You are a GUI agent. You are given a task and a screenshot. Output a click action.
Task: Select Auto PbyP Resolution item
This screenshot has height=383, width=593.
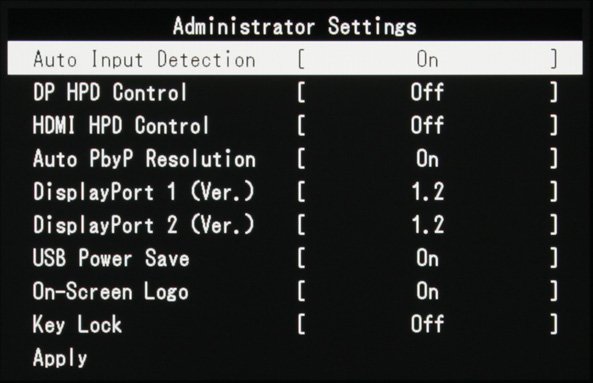pyautogui.click(x=144, y=159)
